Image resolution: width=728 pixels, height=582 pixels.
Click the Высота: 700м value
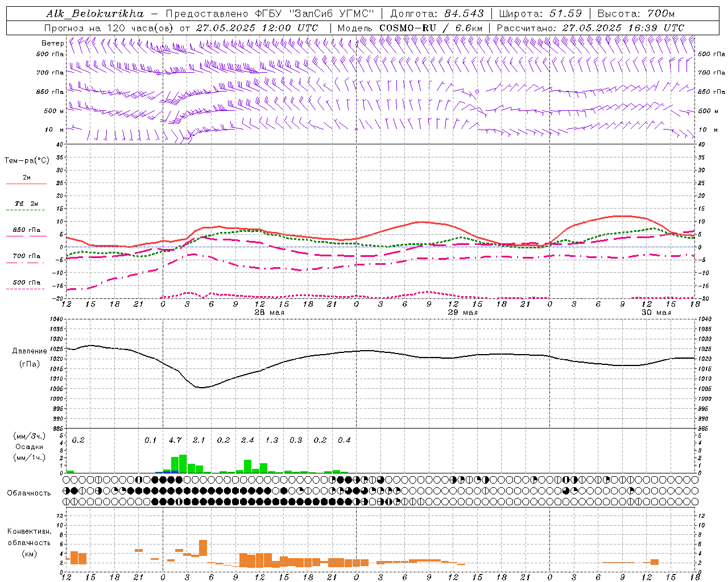[x=636, y=14]
